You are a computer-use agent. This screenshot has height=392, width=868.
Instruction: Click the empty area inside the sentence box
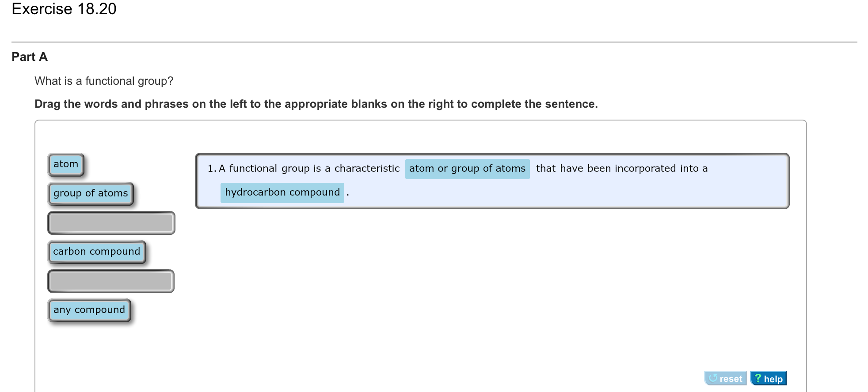click(x=566, y=192)
